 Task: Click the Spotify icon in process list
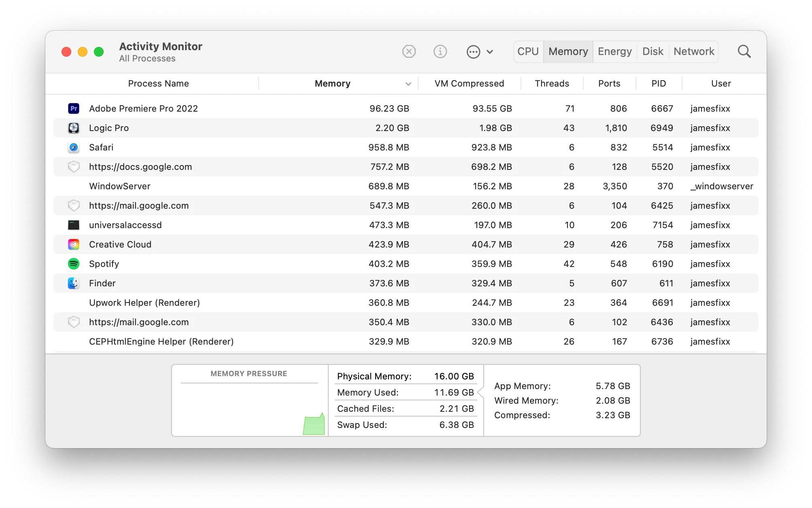click(74, 264)
